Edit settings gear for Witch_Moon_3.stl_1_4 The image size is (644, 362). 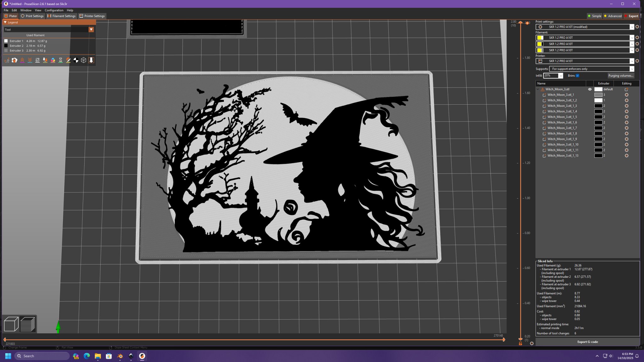[626, 111]
